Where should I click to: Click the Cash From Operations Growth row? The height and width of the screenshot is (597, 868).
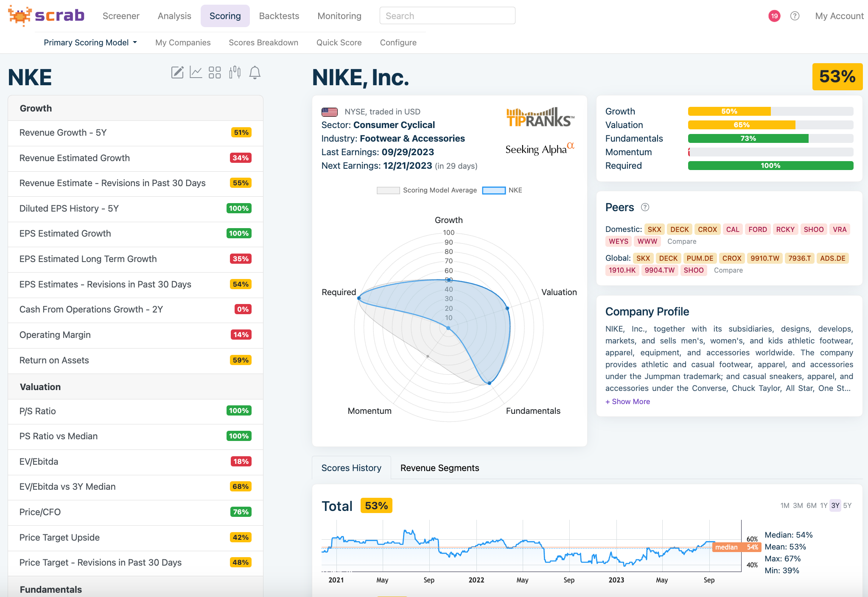[135, 310]
